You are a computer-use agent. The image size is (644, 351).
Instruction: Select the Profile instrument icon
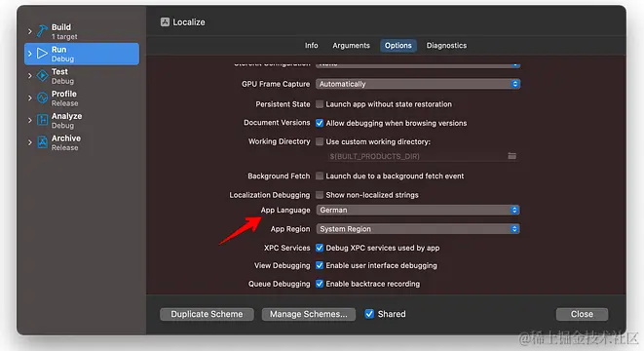tap(42, 97)
